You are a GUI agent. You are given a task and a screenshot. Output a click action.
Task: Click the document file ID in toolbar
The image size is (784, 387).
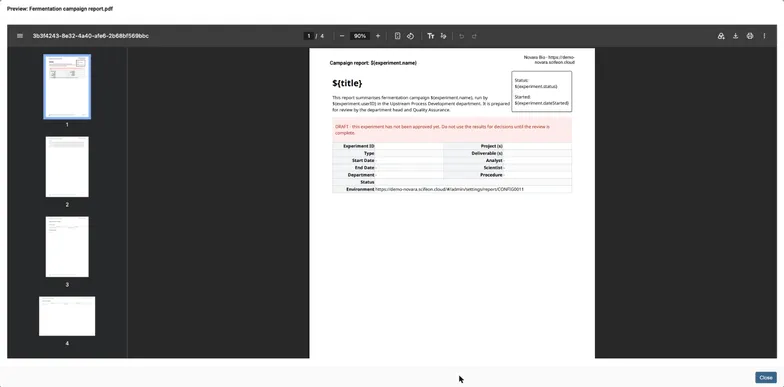coord(90,36)
